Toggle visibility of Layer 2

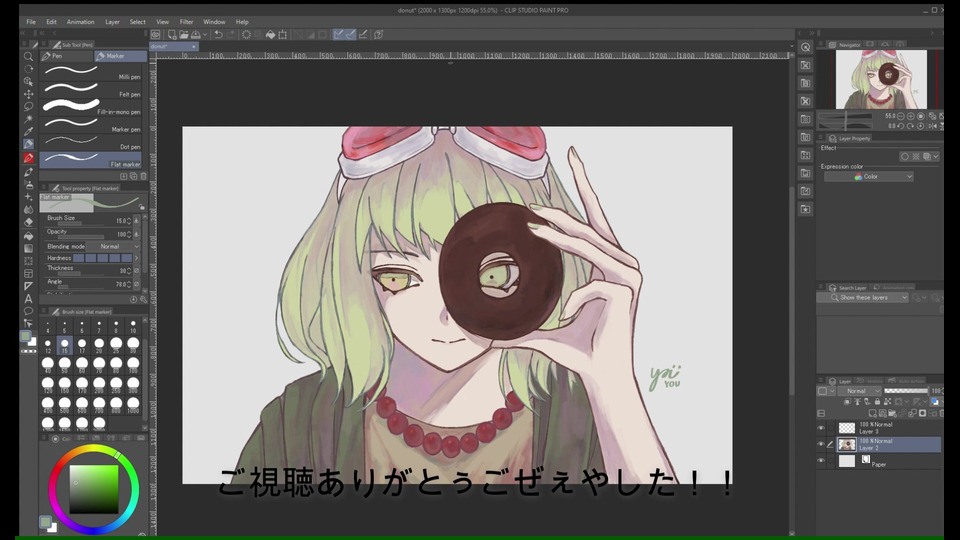point(821,444)
